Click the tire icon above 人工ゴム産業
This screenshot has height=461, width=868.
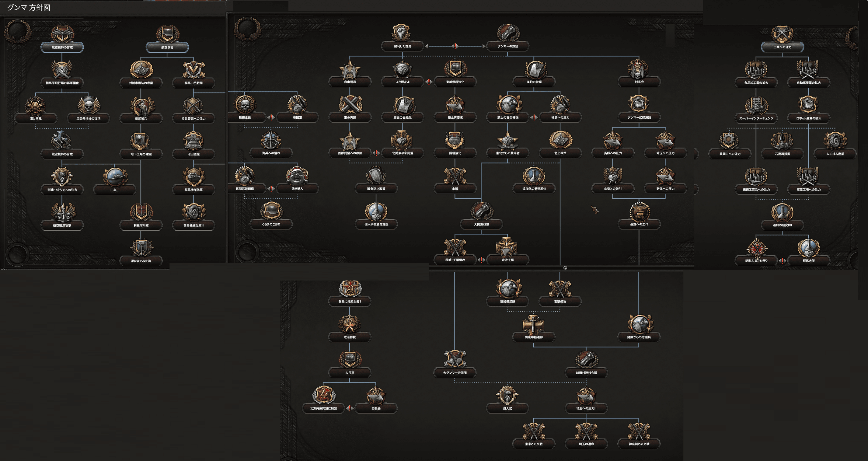click(835, 140)
